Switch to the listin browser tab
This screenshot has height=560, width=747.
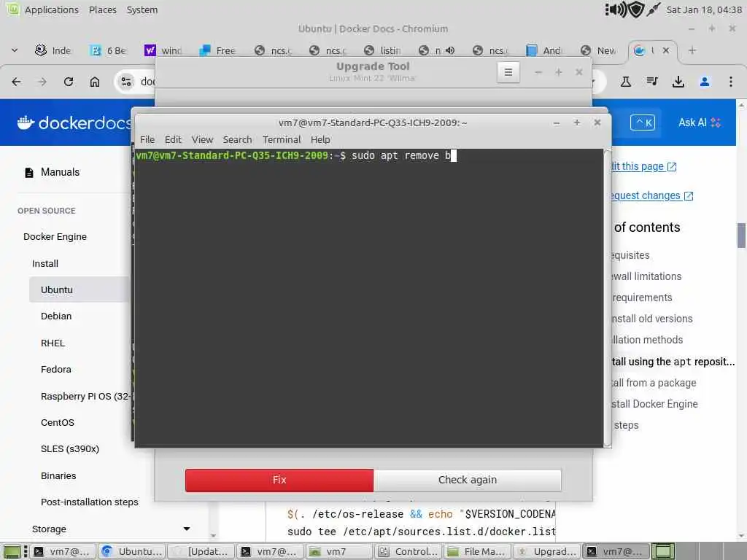(382, 50)
